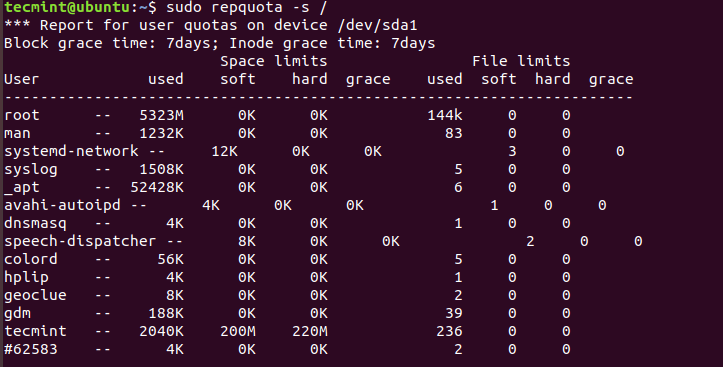Click the 'Space limits' header
The height and width of the screenshot is (367, 723).
tap(273, 61)
